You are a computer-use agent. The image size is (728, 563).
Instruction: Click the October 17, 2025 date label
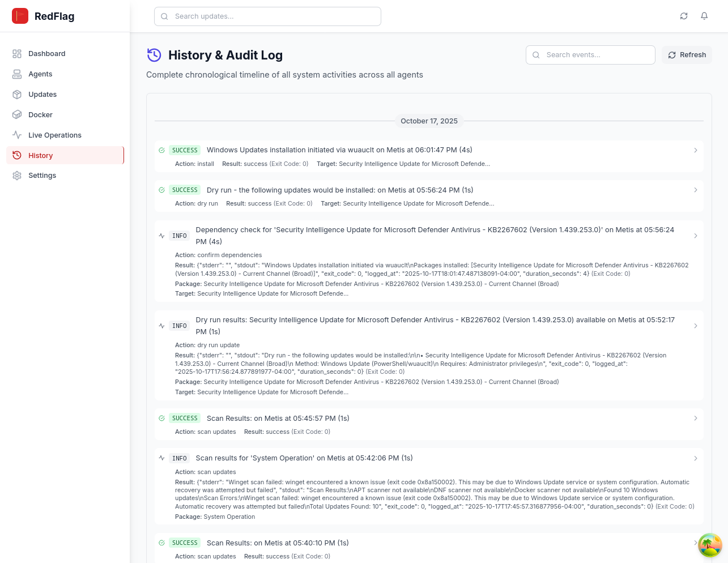click(x=429, y=121)
